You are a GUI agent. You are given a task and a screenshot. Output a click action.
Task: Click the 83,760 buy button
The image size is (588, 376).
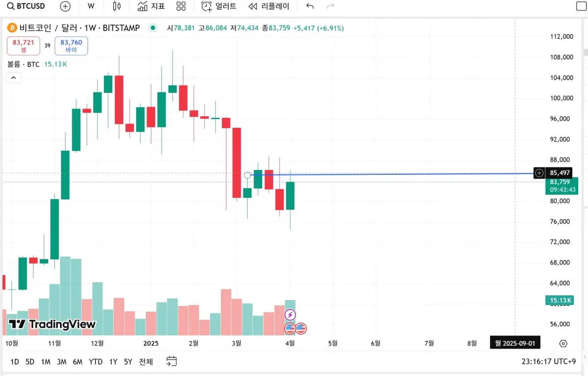[x=71, y=46]
